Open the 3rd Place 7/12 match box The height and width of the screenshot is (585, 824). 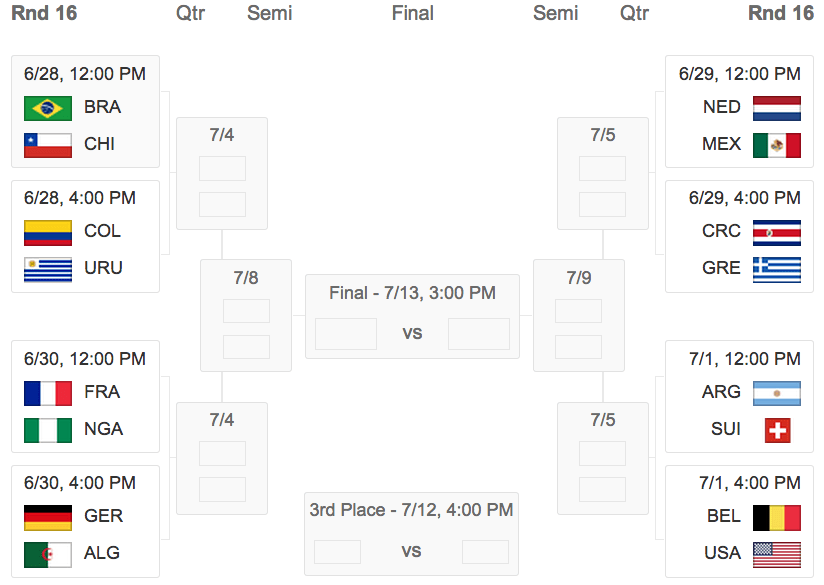tap(412, 534)
